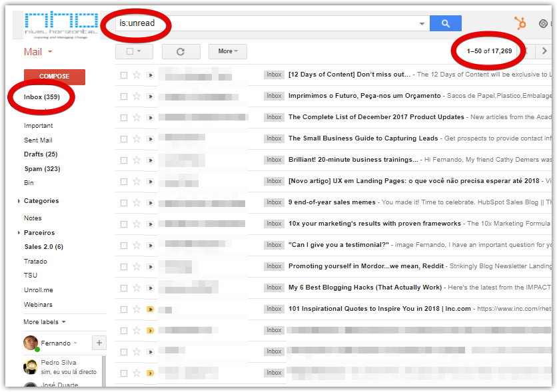Viewport: 557px width, 392px height.
Task: Star the '12 Days of Content' email
Action: (137, 75)
